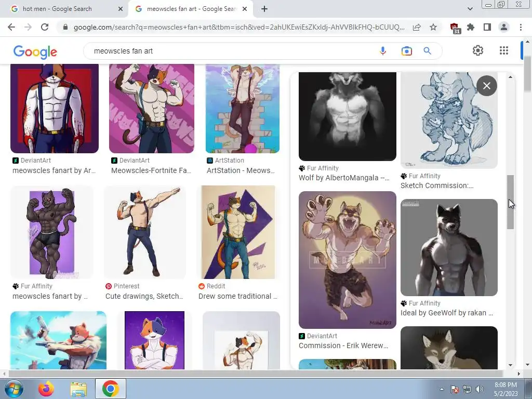Select the traditional drawing Meowscles thumbnail
The height and width of the screenshot is (399, 532).
238,232
